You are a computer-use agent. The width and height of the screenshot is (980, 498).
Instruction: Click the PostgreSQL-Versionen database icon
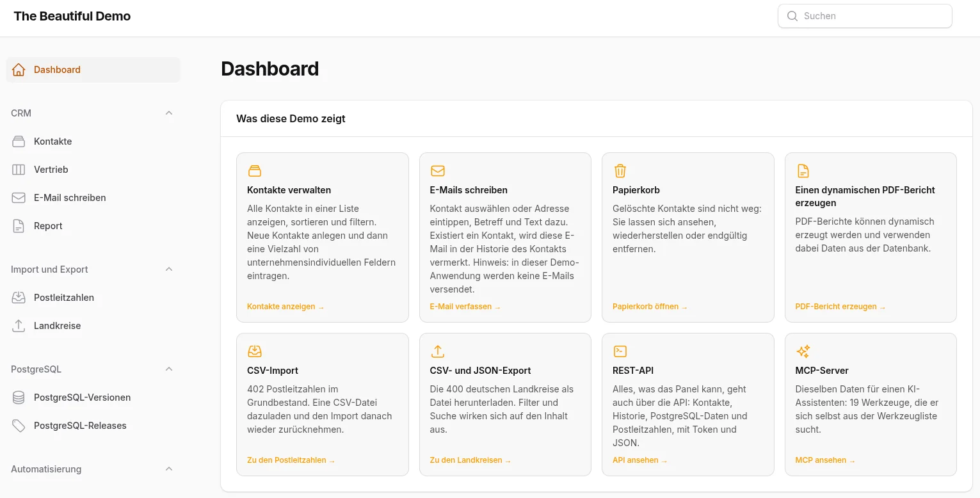pyautogui.click(x=19, y=398)
